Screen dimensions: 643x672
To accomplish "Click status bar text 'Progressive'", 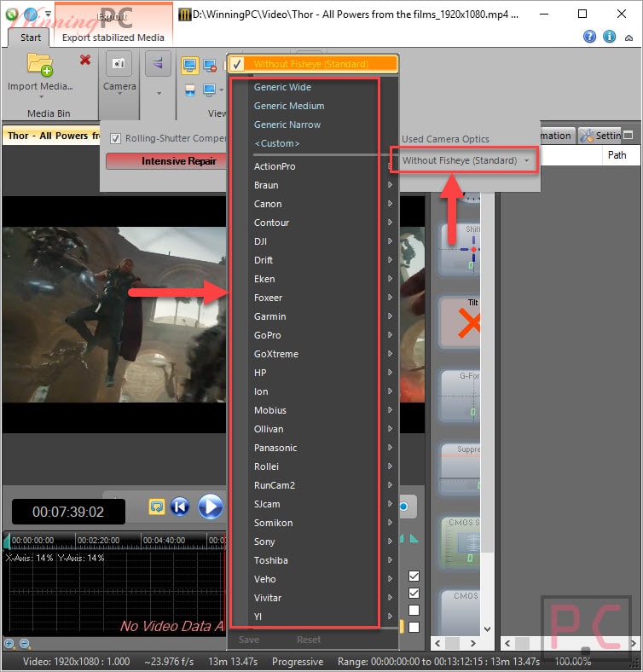I will pos(298,661).
